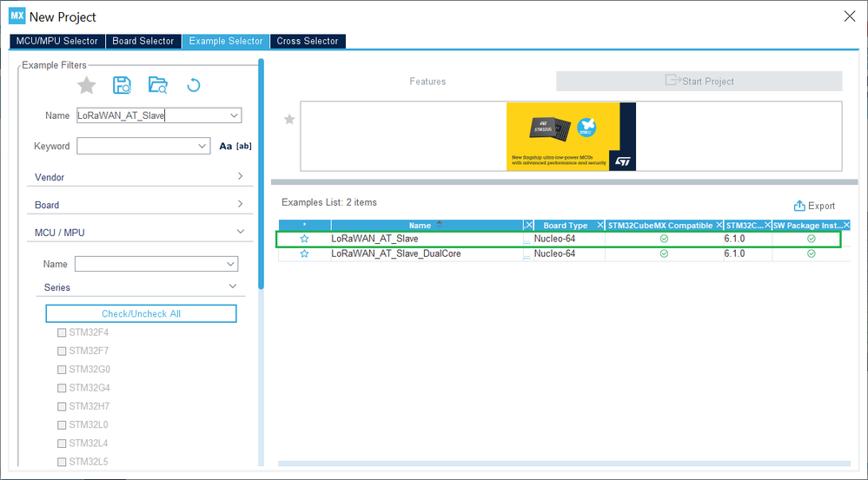
Task: Select the Example Selector tab
Action: (226, 41)
